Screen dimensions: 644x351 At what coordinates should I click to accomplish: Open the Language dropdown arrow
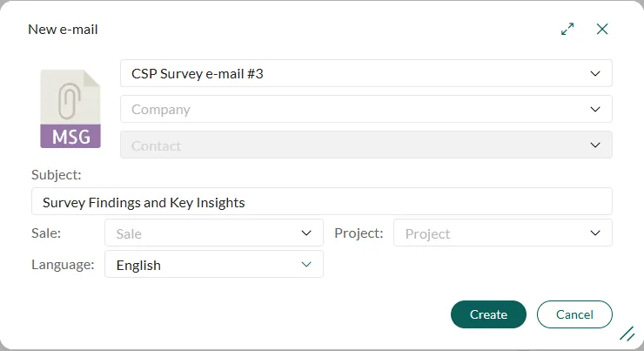pos(306,264)
